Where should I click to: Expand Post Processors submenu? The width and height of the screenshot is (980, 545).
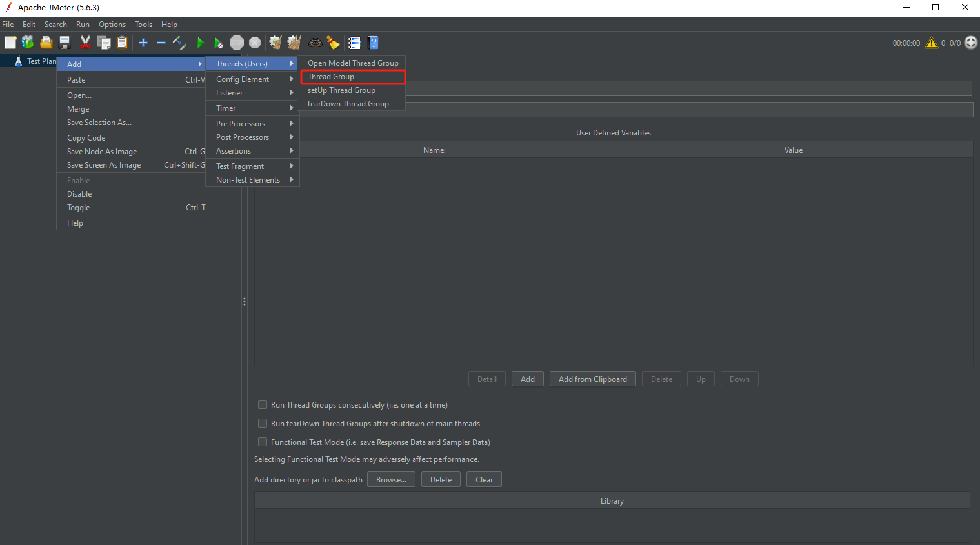[x=252, y=137]
